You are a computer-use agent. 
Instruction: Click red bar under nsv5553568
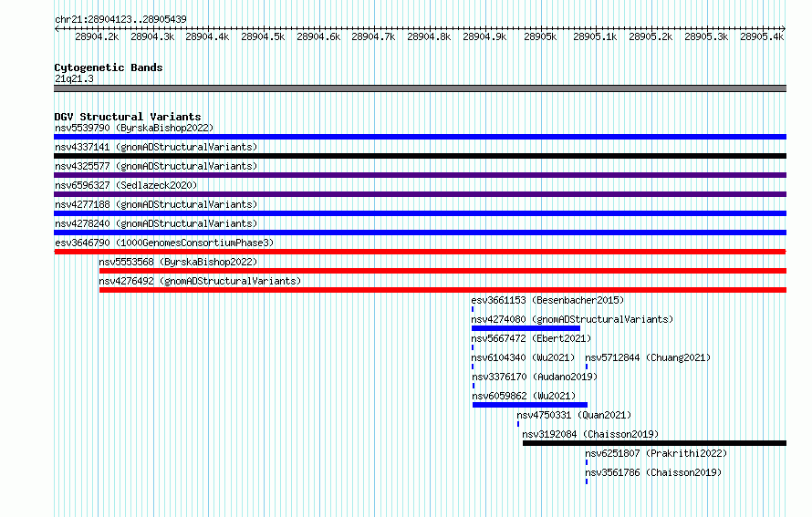click(442, 271)
